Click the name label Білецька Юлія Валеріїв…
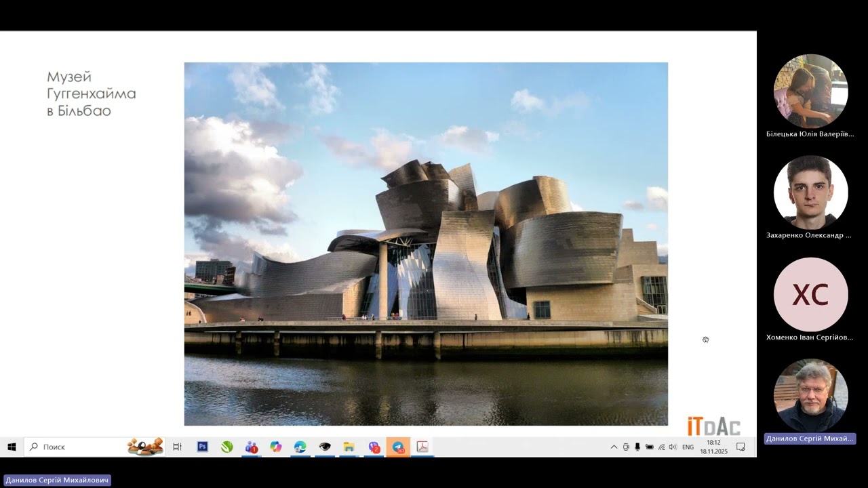Viewport: 868px width, 488px height. coord(810,134)
